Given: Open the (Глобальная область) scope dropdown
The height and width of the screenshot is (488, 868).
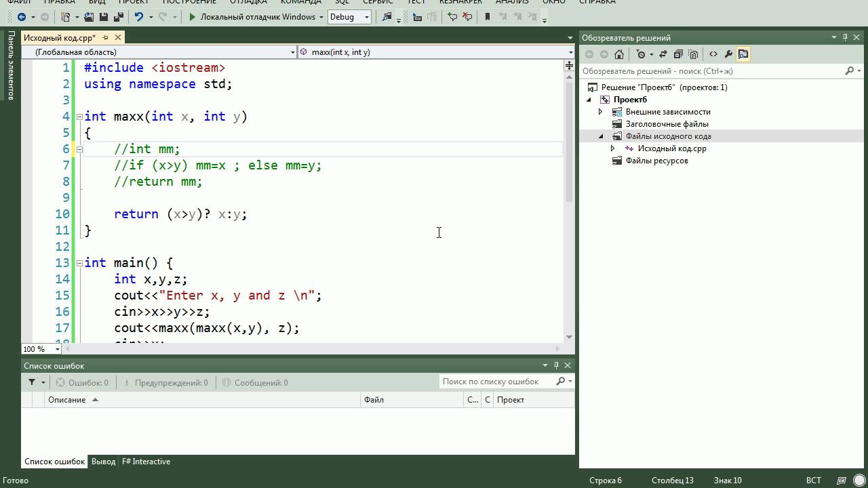Looking at the screenshot, I should coord(160,52).
